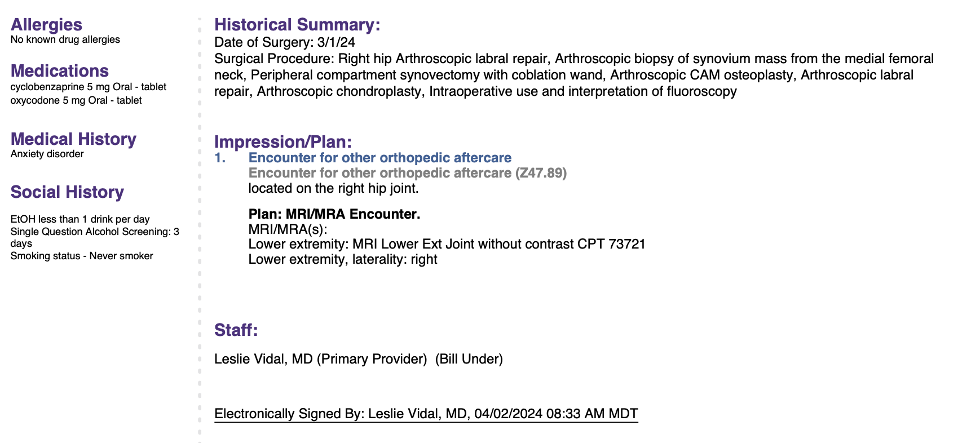Screen dimensions: 980x443
Task: Click the Allergies section heading
Action: click(x=46, y=25)
